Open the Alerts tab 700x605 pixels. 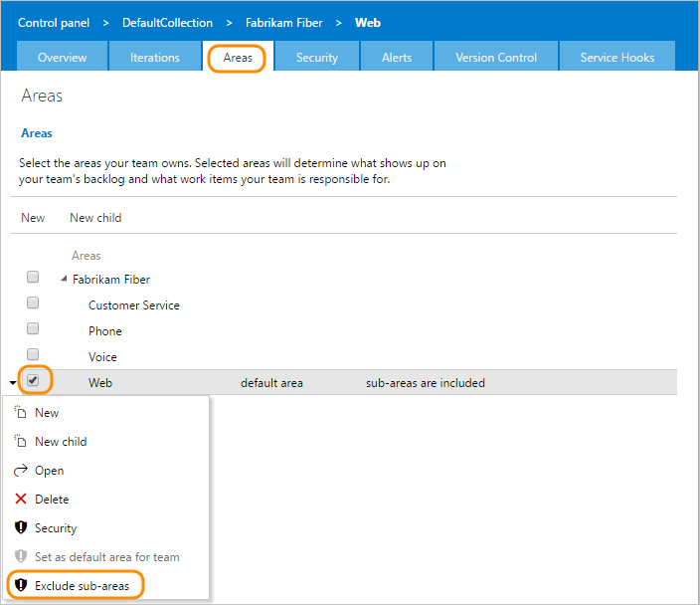[x=397, y=57]
